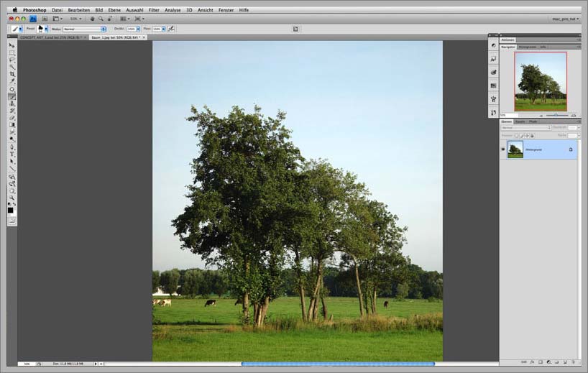This screenshot has height=373, width=588.
Task: Open the Ebene menu
Action: [114, 10]
